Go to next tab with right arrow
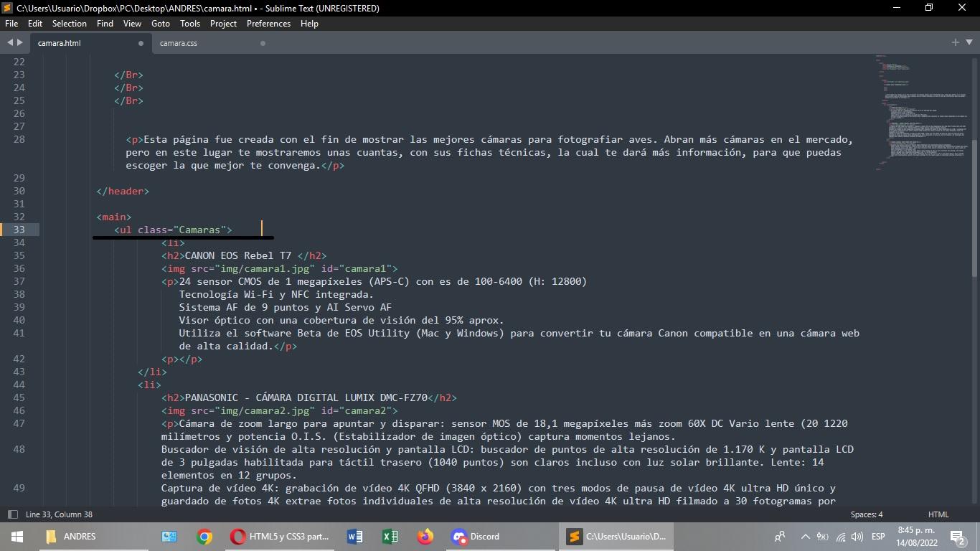 [x=20, y=43]
